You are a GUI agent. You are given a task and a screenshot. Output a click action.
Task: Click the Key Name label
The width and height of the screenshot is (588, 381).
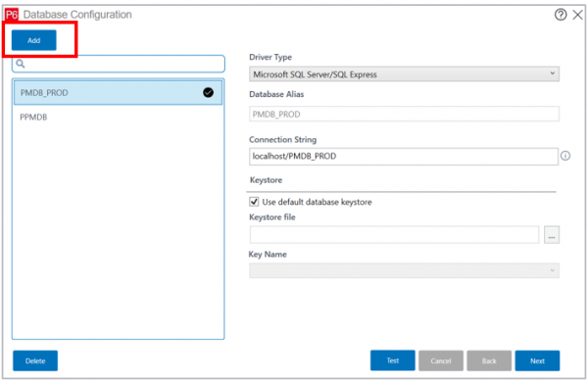pos(268,255)
